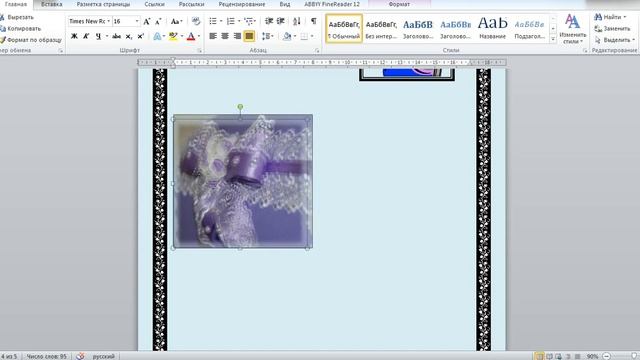Click the green rotation handle
The image size is (640, 360).
[240, 107]
